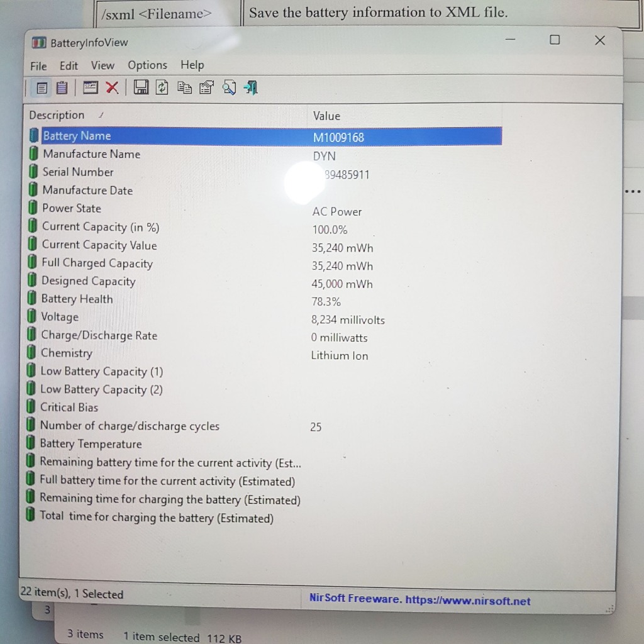This screenshot has width=644, height=644.
Task: Click the Exit door toolbar icon
Action: pyautogui.click(x=251, y=88)
